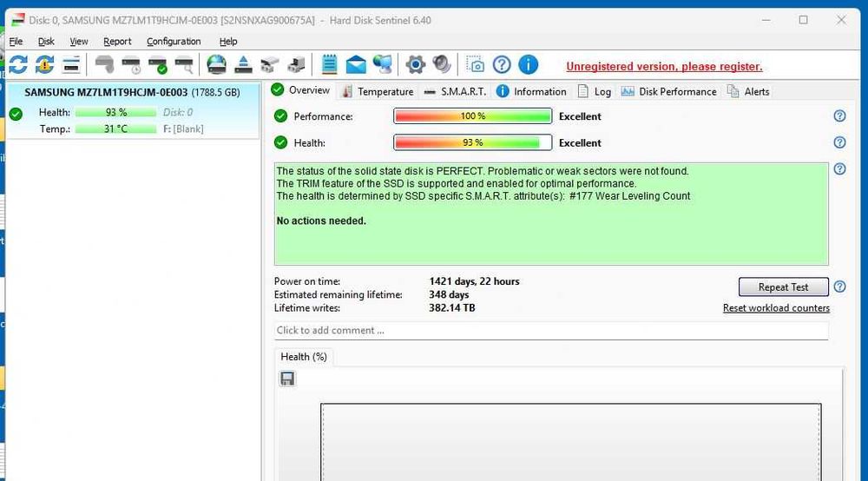Click the help icon beside Health row
This screenshot has height=481, width=868.
tap(839, 142)
